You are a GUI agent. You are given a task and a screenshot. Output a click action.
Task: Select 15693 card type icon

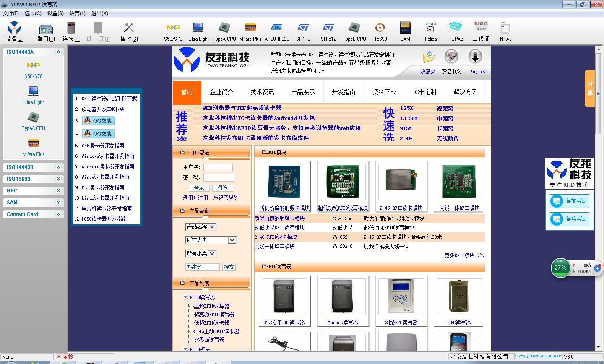[380, 32]
